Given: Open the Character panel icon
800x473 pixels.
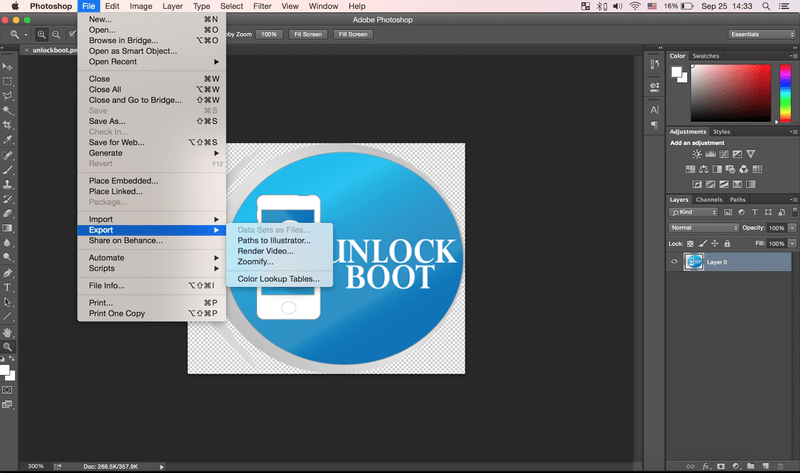Looking at the screenshot, I should tap(654, 110).
